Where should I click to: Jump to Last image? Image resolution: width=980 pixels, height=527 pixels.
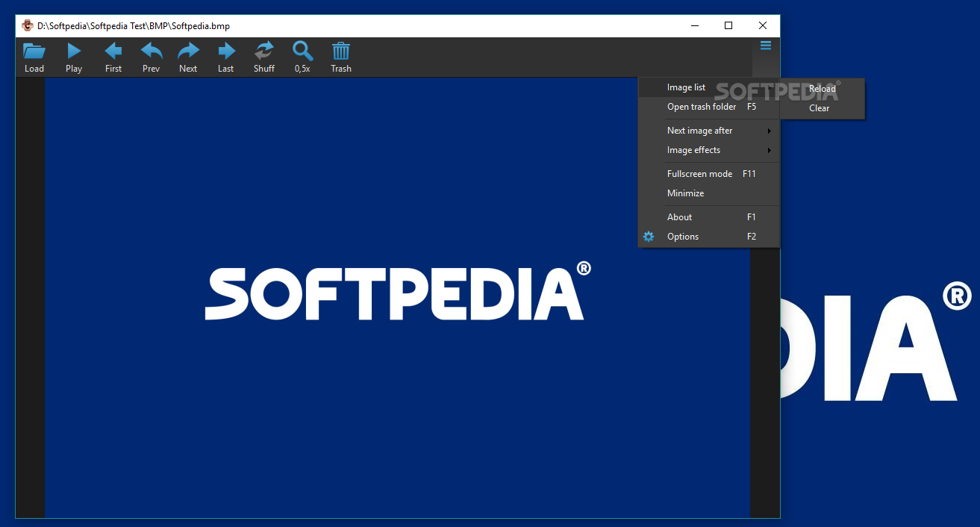(226, 57)
